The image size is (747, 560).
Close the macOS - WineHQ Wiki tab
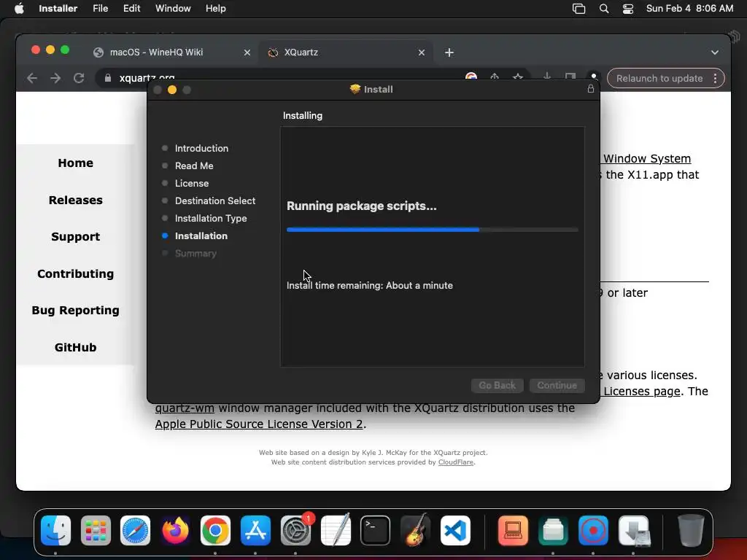(x=247, y=52)
